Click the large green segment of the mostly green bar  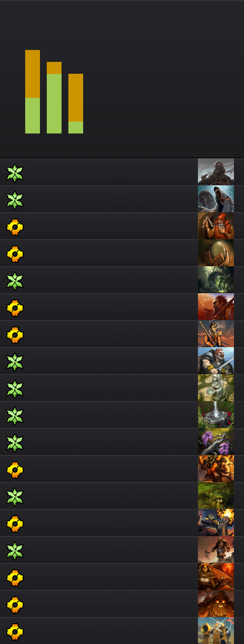[x=54, y=104]
